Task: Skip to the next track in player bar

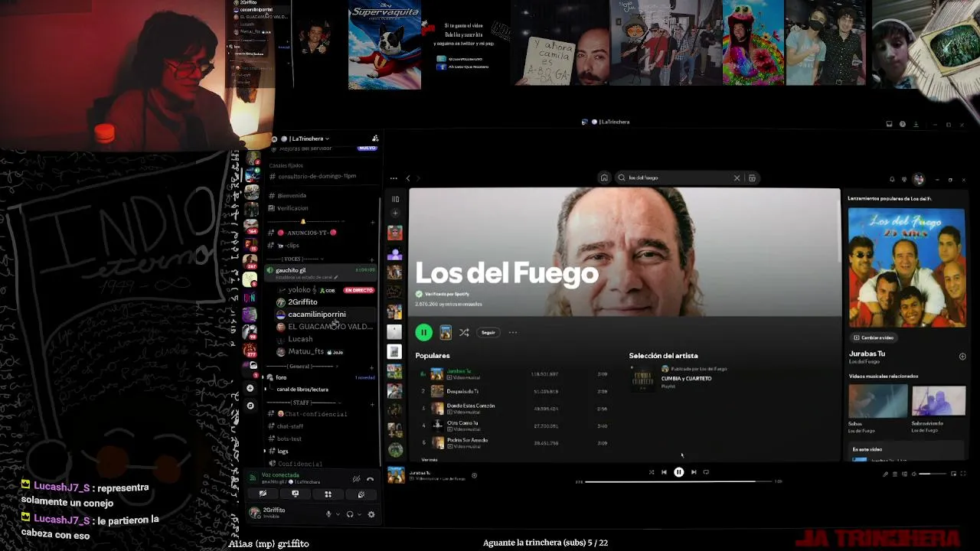Action: pos(694,472)
